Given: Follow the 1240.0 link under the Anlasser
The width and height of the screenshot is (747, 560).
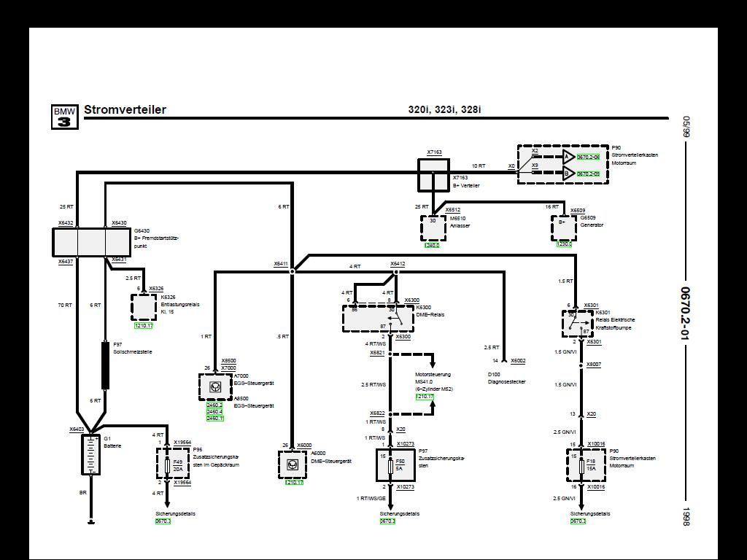Looking at the screenshot, I should pos(432,245).
